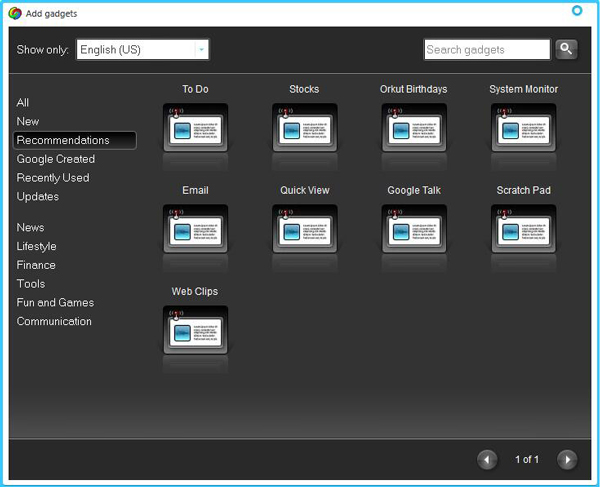Select the Web Clips gadget icon
The height and width of the screenshot is (487, 600).
pyautogui.click(x=195, y=330)
